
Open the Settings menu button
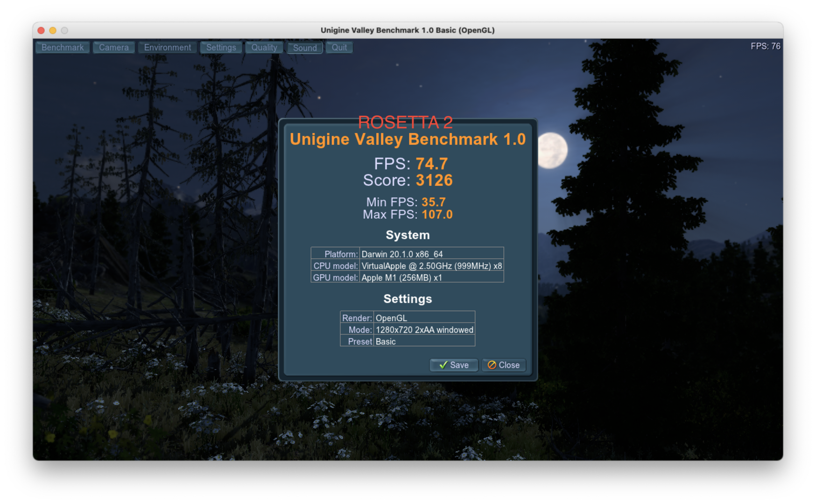click(x=221, y=48)
